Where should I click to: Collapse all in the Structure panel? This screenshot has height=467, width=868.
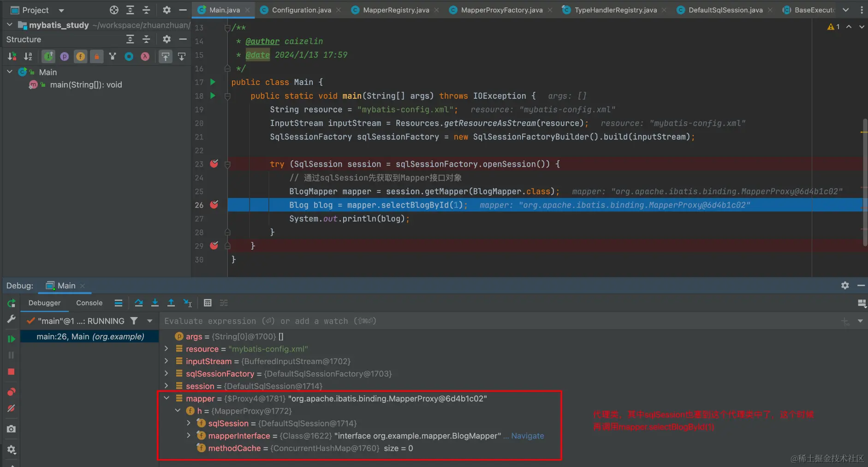(146, 39)
